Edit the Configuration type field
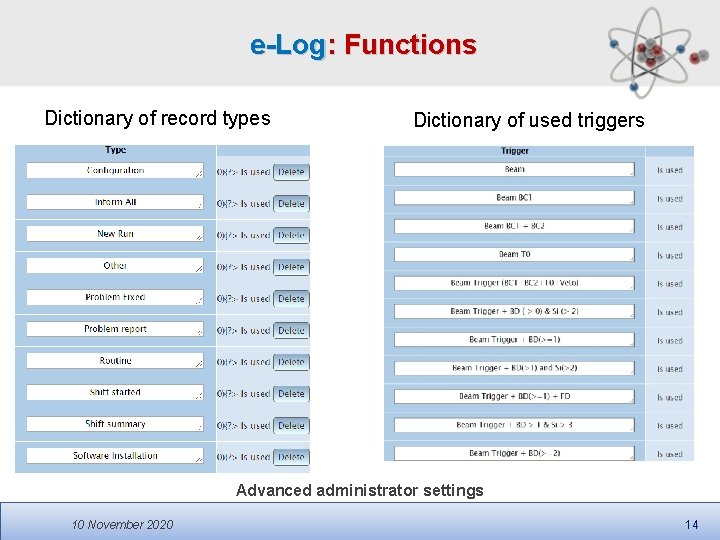 pyautogui.click(x=115, y=170)
